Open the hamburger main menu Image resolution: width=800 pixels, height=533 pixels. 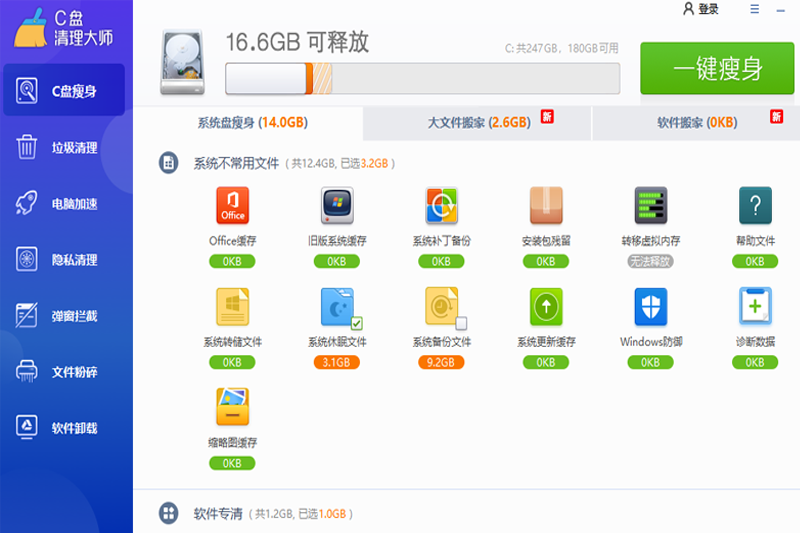754,9
